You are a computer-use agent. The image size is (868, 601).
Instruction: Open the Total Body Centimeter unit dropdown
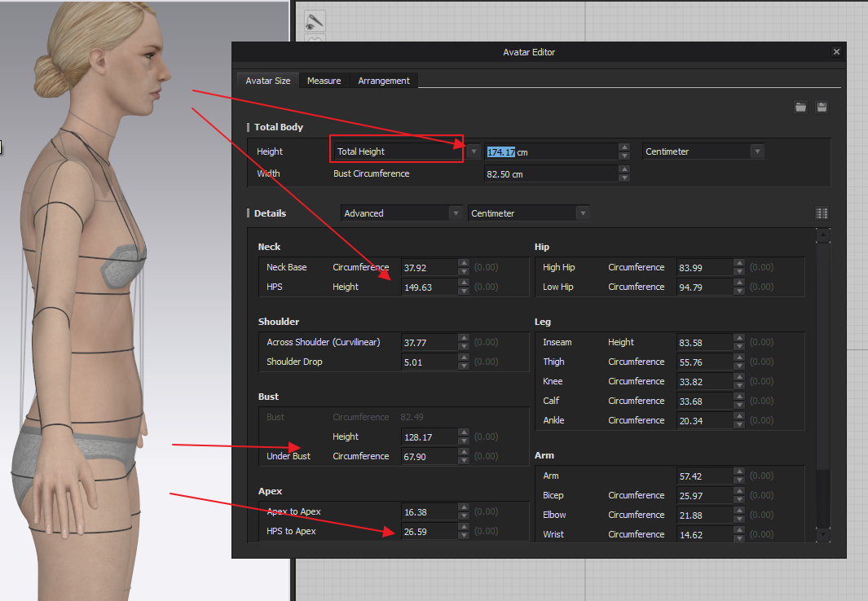coord(703,151)
